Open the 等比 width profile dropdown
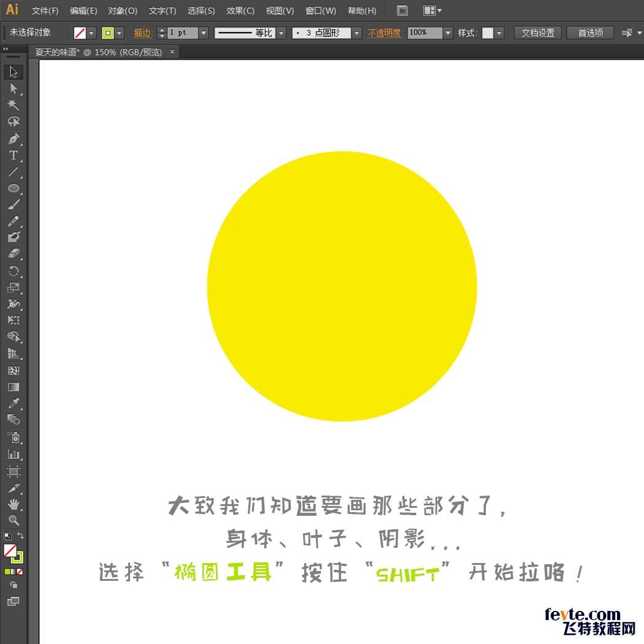 pyautogui.click(x=282, y=33)
